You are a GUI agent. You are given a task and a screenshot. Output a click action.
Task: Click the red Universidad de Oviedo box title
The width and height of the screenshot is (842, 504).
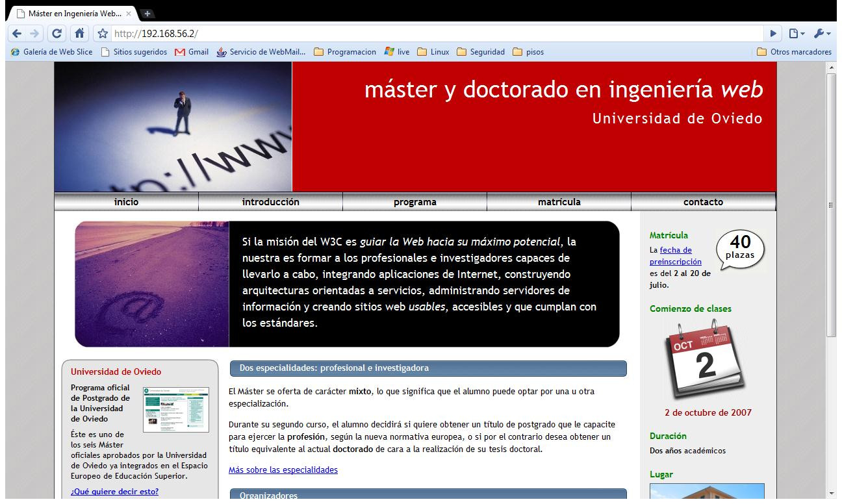point(116,372)
